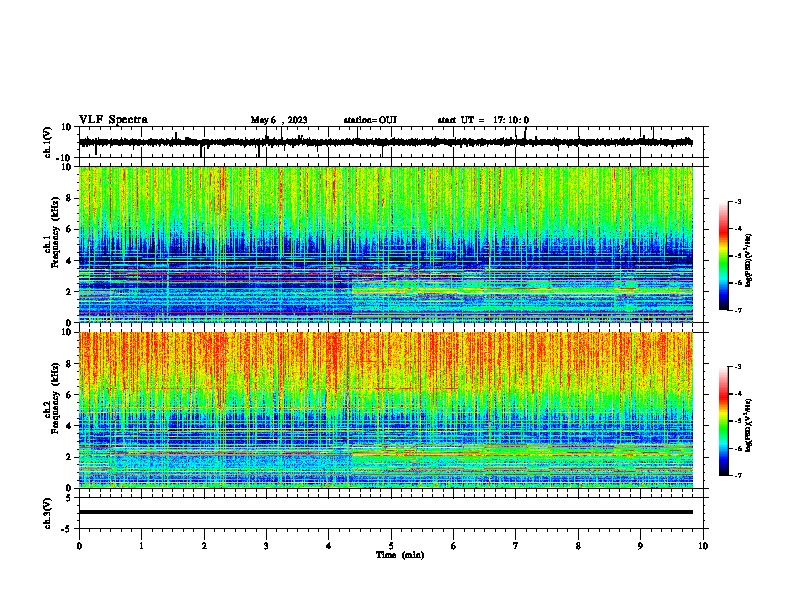
Task: Click the ch.1 spectrogram panel
Action: pyautogui.click(x=386, y=244)
